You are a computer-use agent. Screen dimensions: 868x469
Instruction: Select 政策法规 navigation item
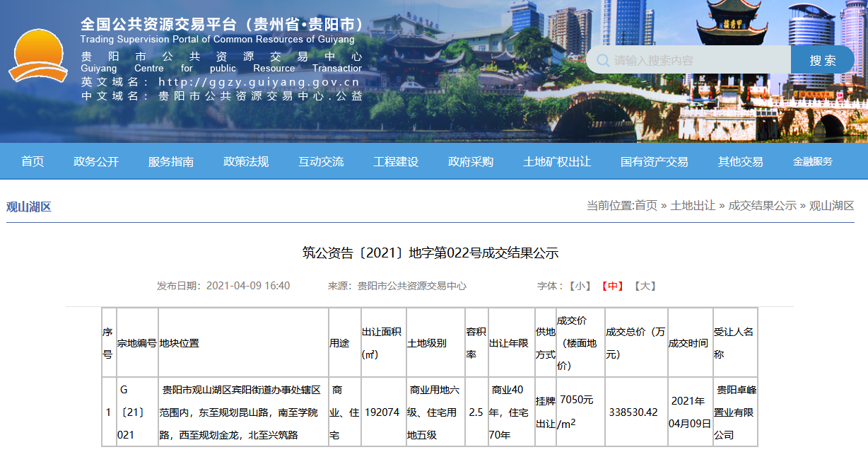click(x=246, y=161)
